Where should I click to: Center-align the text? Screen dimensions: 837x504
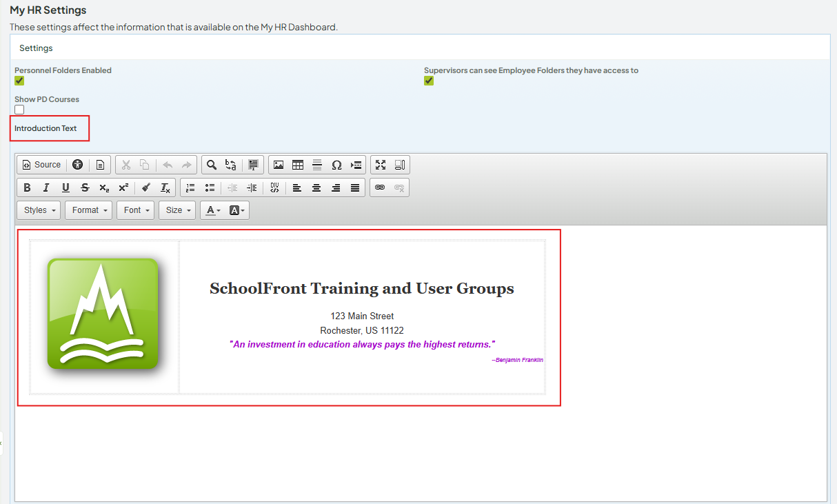click(316, 188)
